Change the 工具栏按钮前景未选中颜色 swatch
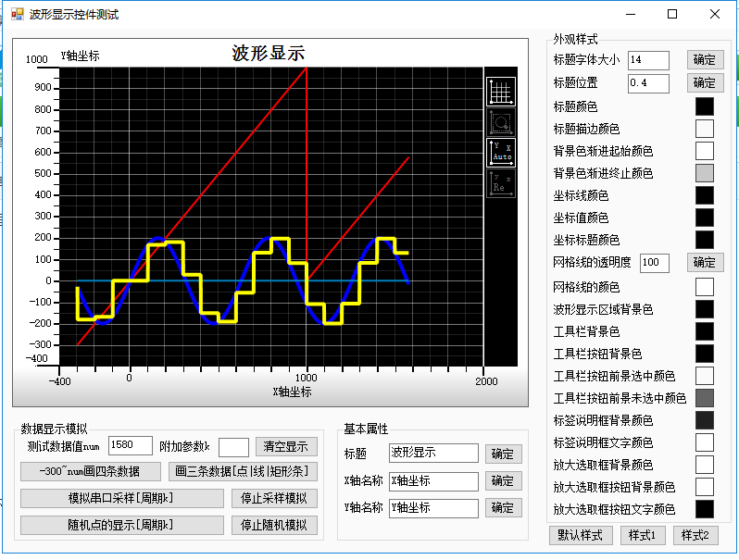 coord(705,398)
